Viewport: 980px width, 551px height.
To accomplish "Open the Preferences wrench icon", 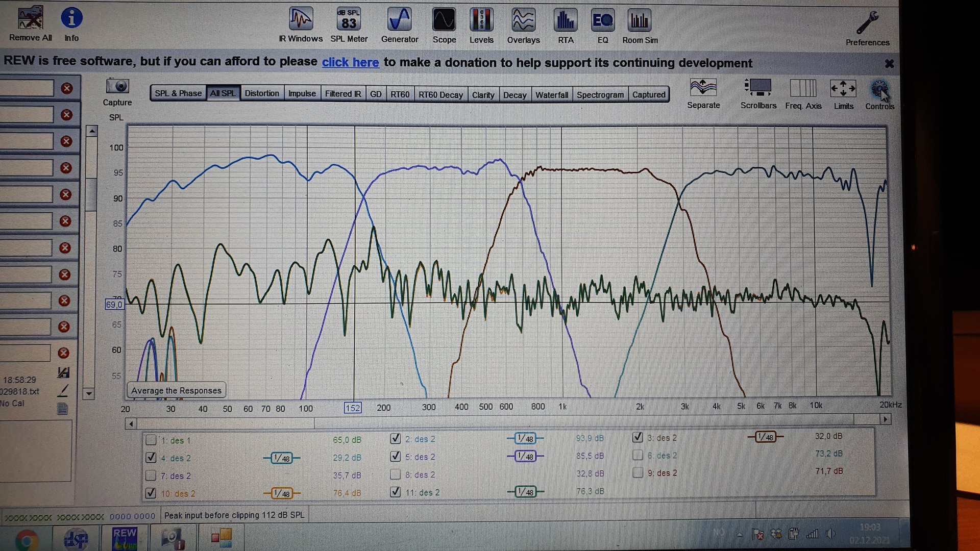I will [x=867, y=23].
